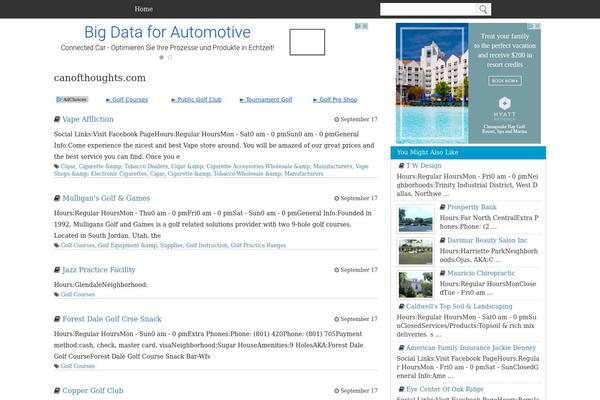
Task: Close the Hyatt sidebar advertisement
Action: coord(537,26)
